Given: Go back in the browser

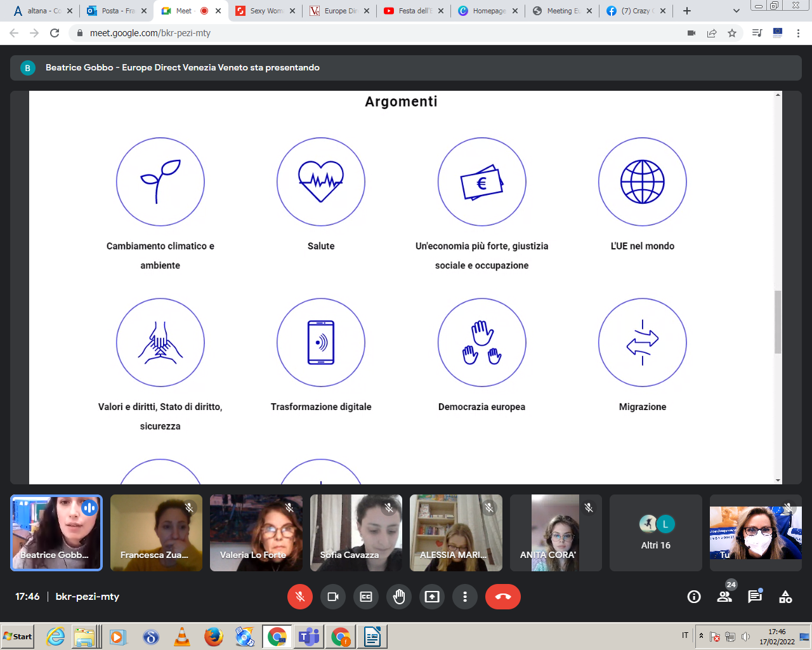Looking at the screenshot, I should pos(14,33).
